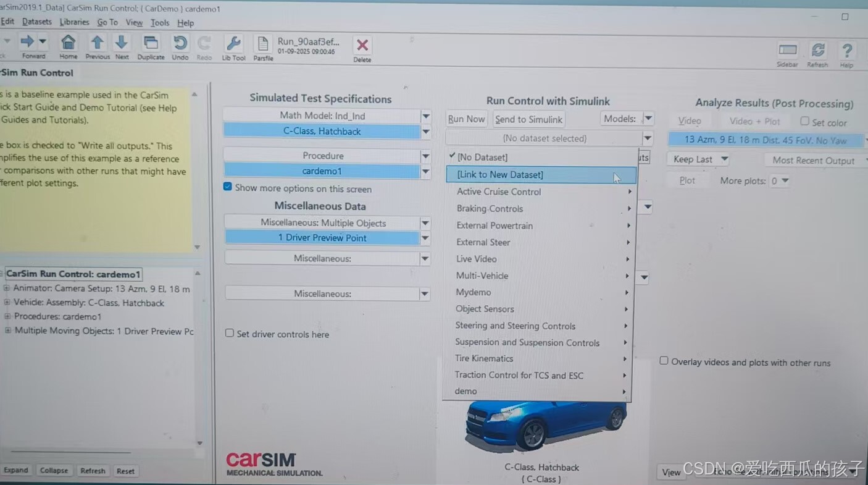Duplicate the current dataset
The width and height of the screenshot is (868, 485).
click(151, 43)
